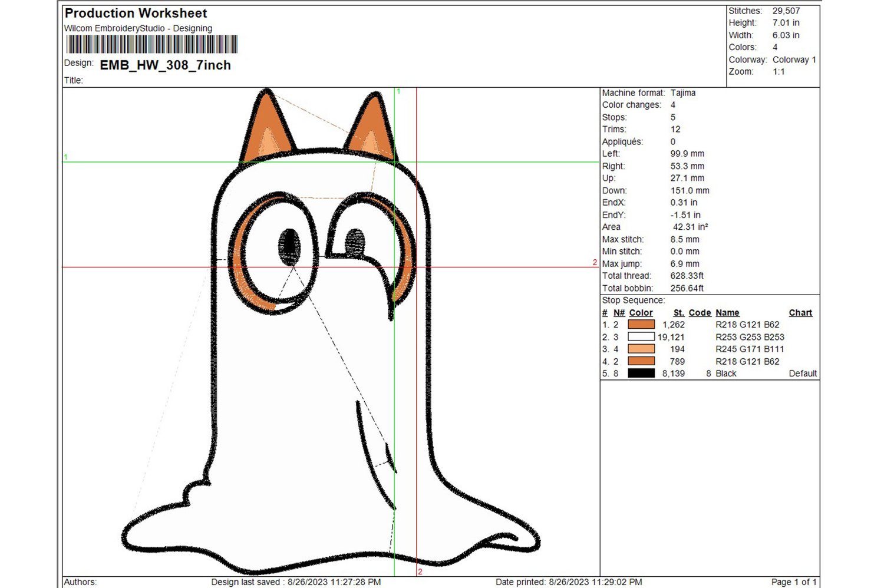Click the "Name" column header

tap(727, 313)
